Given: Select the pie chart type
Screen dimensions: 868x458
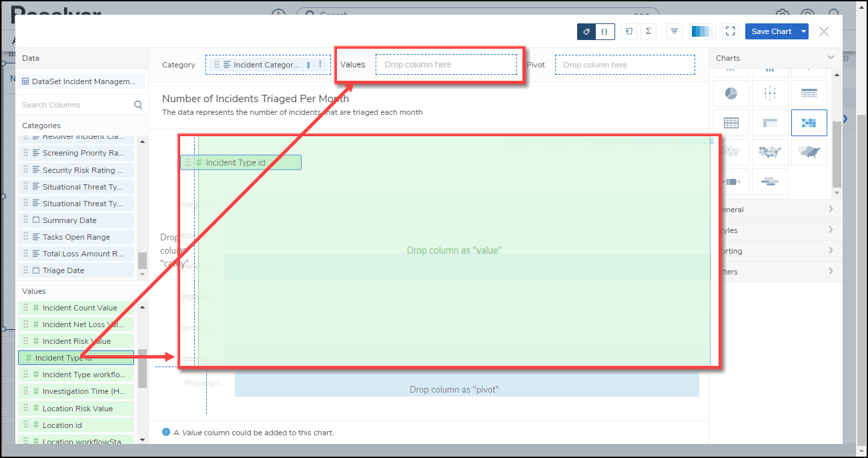Looking at the screenshot, I should tap(731, 93).
